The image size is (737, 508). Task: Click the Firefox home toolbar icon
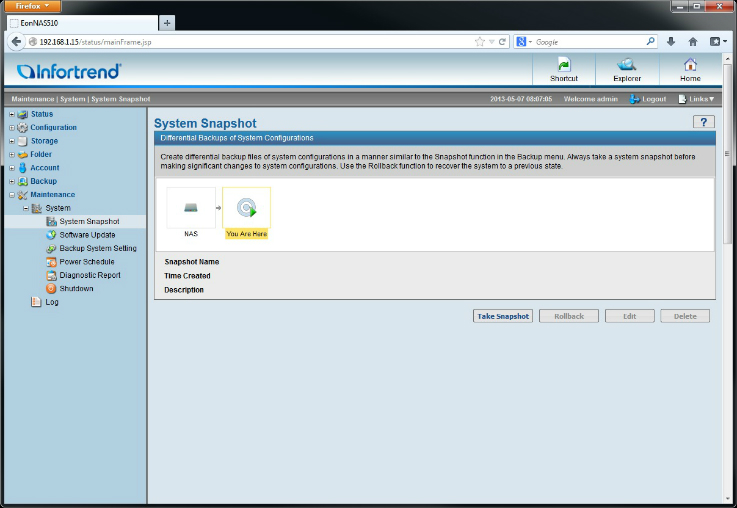tap(693, 42)
